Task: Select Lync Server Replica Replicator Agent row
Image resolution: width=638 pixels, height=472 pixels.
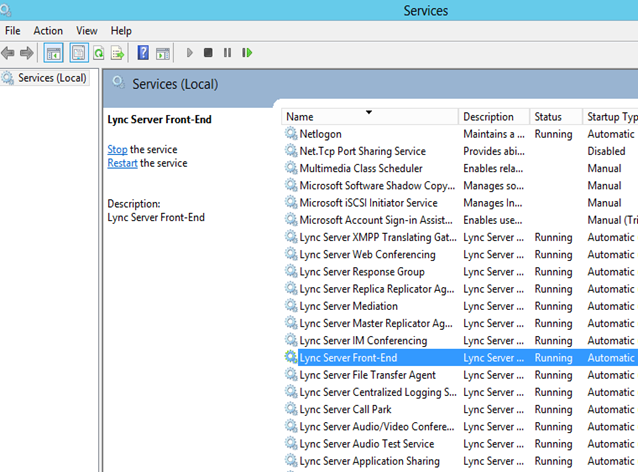Action: (461, 288)
